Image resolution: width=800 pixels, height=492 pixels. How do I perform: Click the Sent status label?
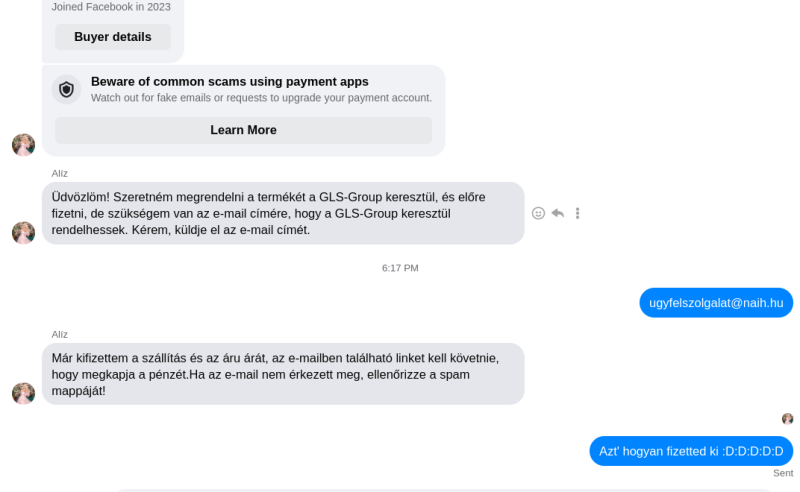(x=783, y=473)
